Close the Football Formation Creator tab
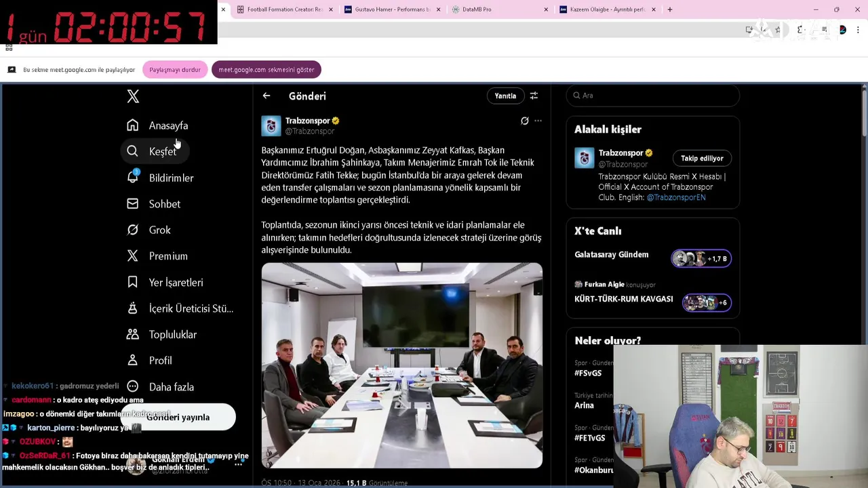This screenshot has width=868, height=488. 331,9
